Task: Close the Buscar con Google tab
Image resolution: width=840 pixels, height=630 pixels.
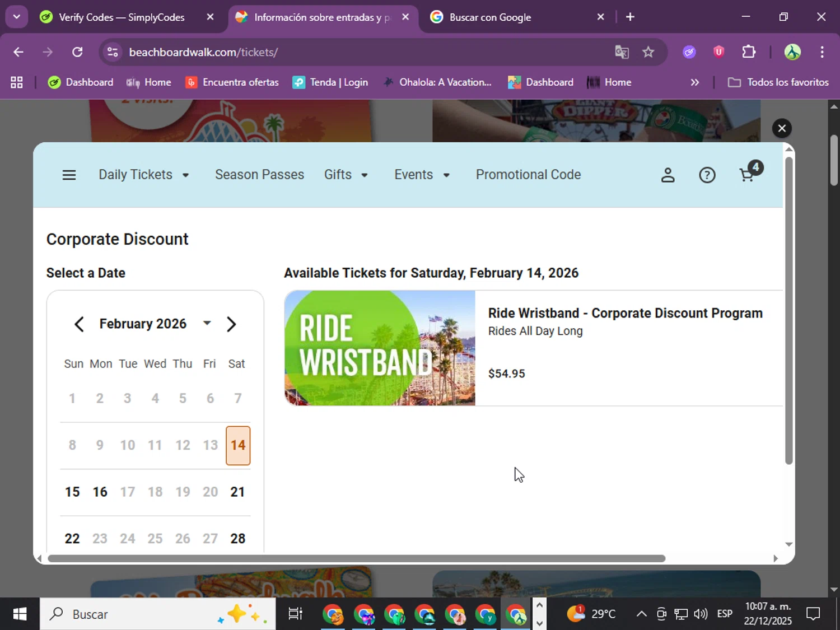Action: click(x=600, y=17)
